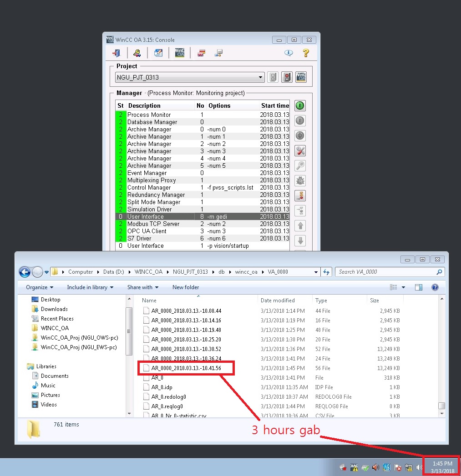The width and height of the screenshot is (461, 476).
Task: Select Downloads in the navigation pane
Action: coord(54,309)
